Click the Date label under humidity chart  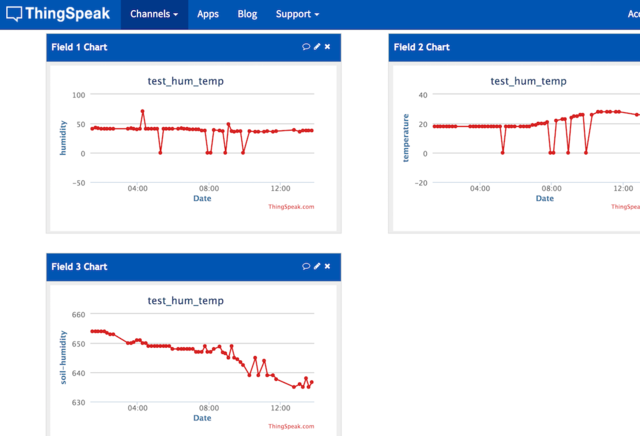[202, 198]
